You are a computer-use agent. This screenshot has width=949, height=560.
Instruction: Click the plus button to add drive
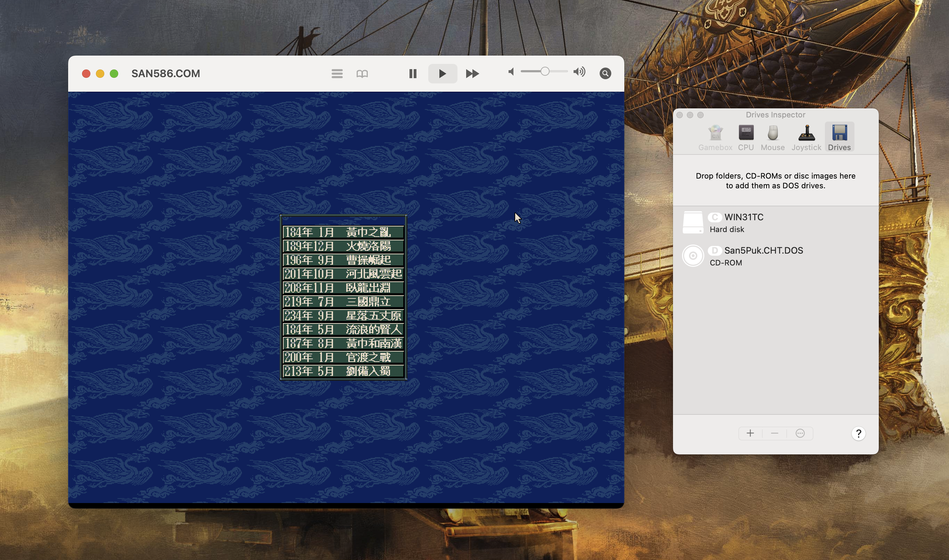tap(750, 433)
